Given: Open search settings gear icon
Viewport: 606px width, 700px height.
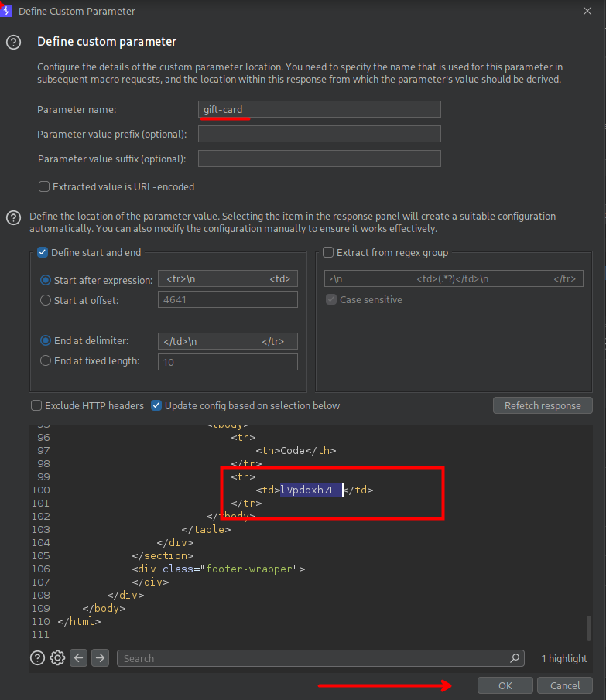Looking at the screenshot, I should tap(57, 658).
